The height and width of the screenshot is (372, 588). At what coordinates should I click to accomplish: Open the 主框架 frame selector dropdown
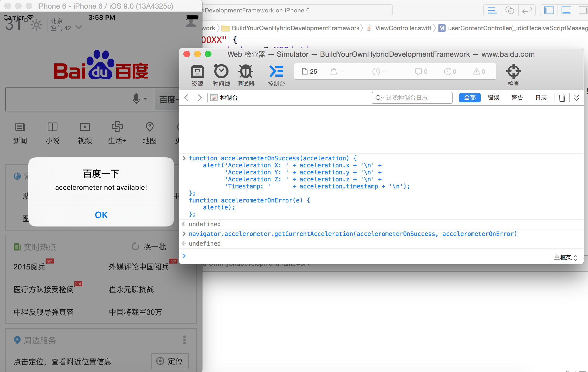pos(566,258)
